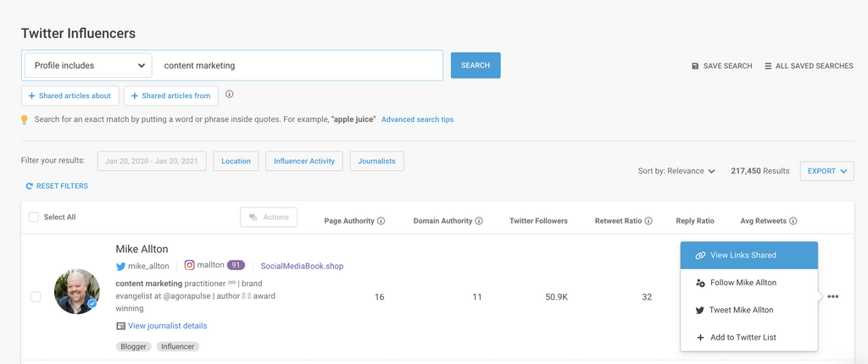868x364 pixels.
Task: Click the mike_allton Twitter handle
Action: click(x=148, y=266)
